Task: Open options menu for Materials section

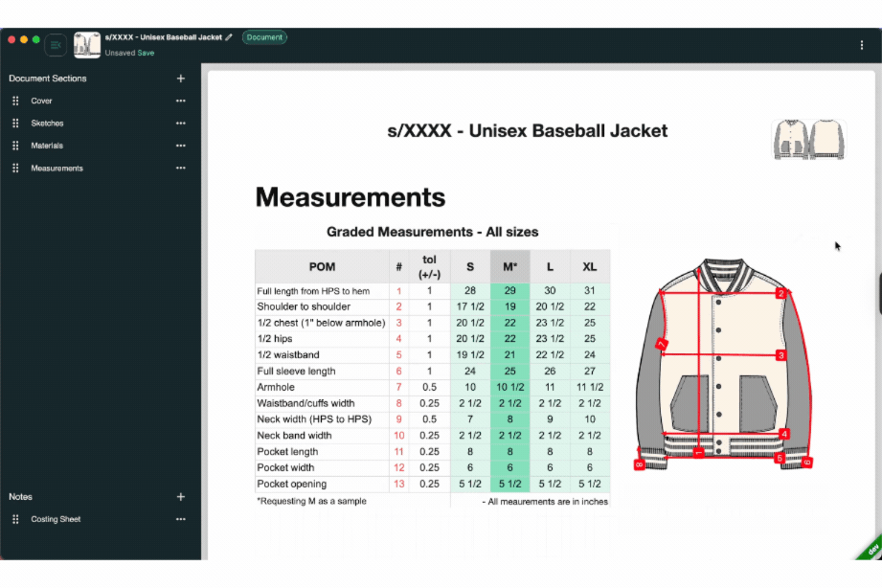Action: tap(181, 146)
